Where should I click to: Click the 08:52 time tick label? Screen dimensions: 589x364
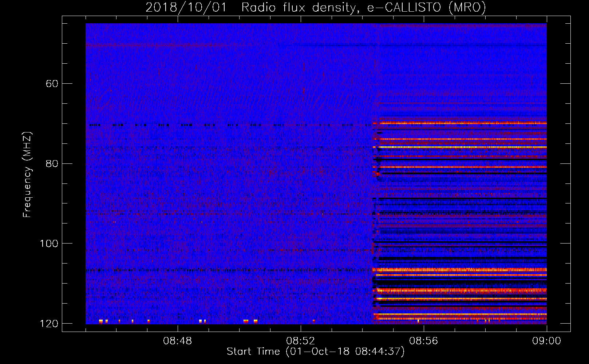pyautogui.click(x=301, y=341)
